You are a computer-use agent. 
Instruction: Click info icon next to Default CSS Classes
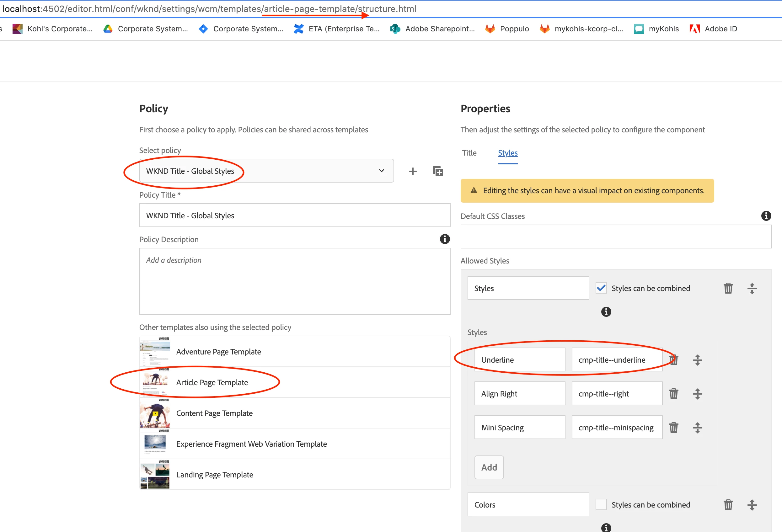[x=766, y=215]
